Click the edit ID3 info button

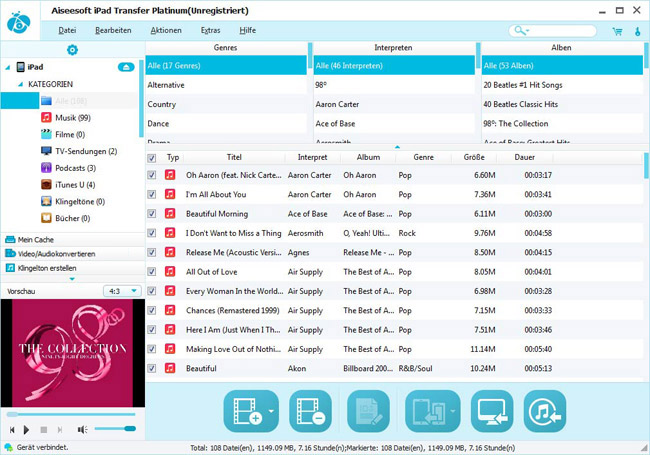tap(368, 411)
